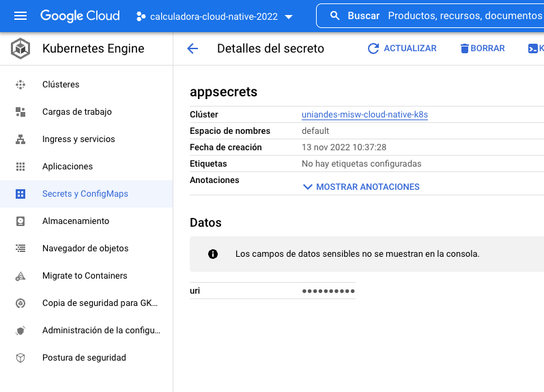Click the Postura de seguridad icon
The image size is (544, 392).
[x=20, y=358]
